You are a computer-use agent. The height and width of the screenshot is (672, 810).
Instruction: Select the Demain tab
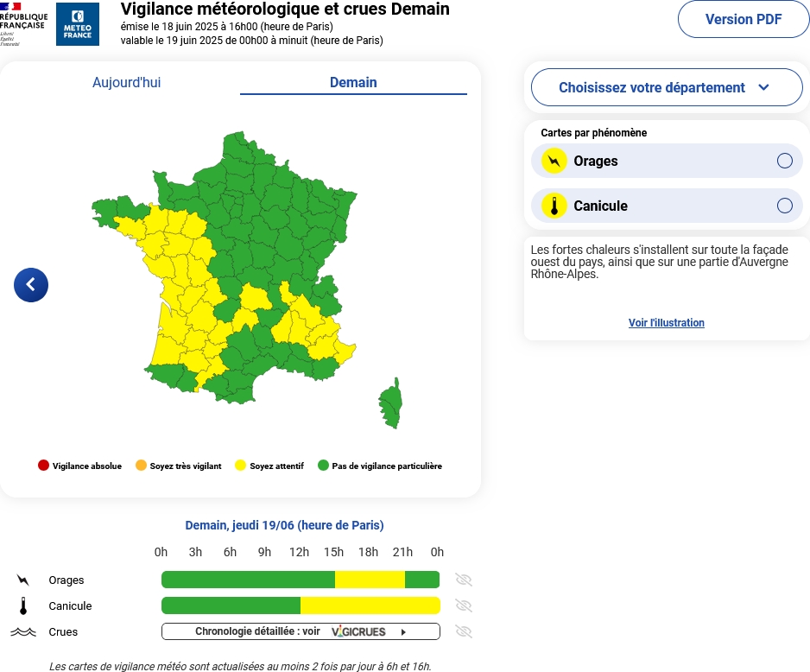coord(353,83)
